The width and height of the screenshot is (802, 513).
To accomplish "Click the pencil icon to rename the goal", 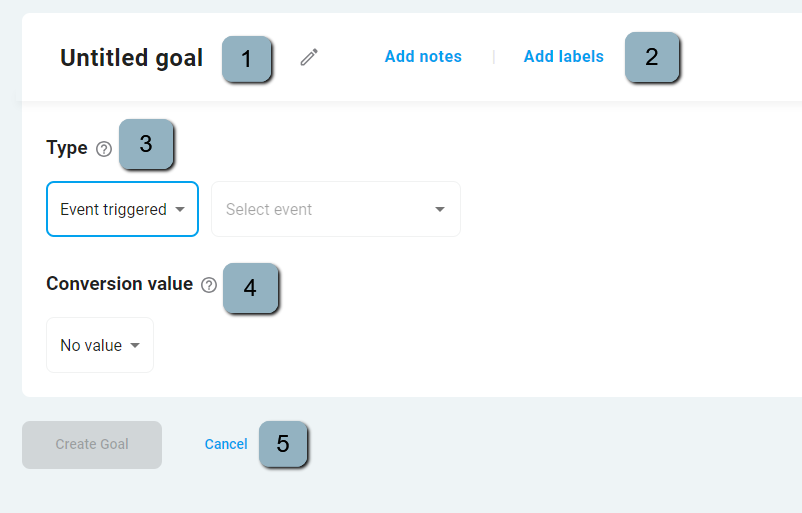I will point(309,58).
